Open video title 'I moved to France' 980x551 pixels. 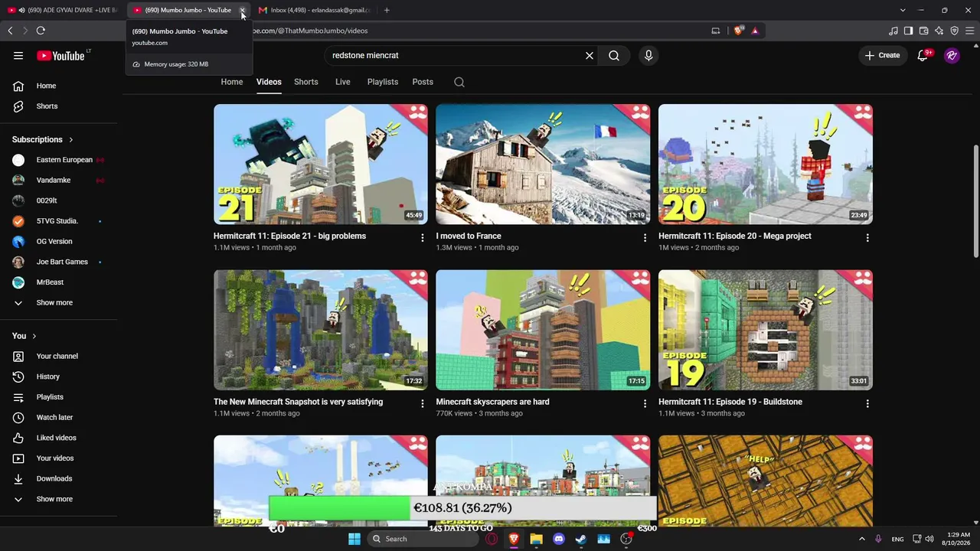click(x=469, y=236)
